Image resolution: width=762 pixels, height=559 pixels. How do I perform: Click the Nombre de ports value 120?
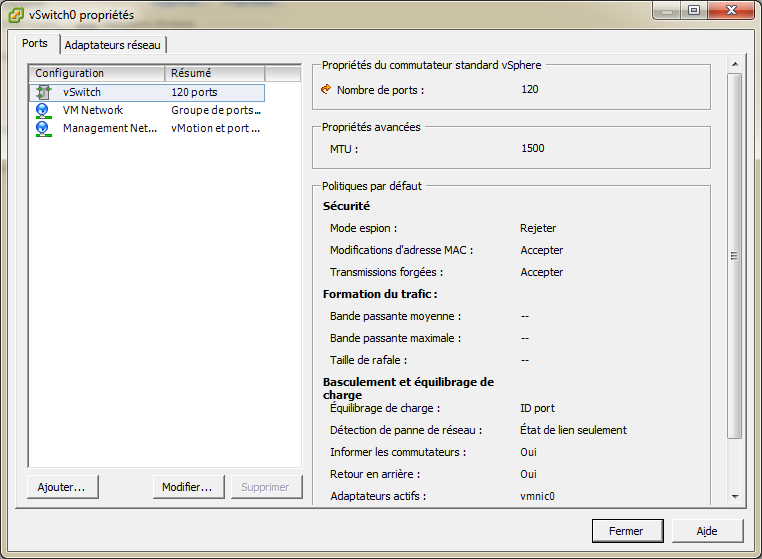tap(530, 89)
